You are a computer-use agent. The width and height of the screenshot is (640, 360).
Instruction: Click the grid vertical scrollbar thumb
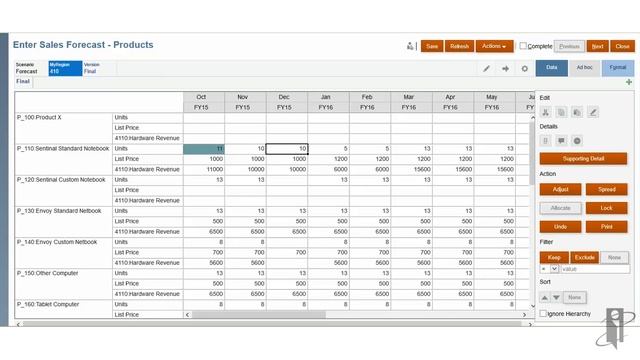532,153
